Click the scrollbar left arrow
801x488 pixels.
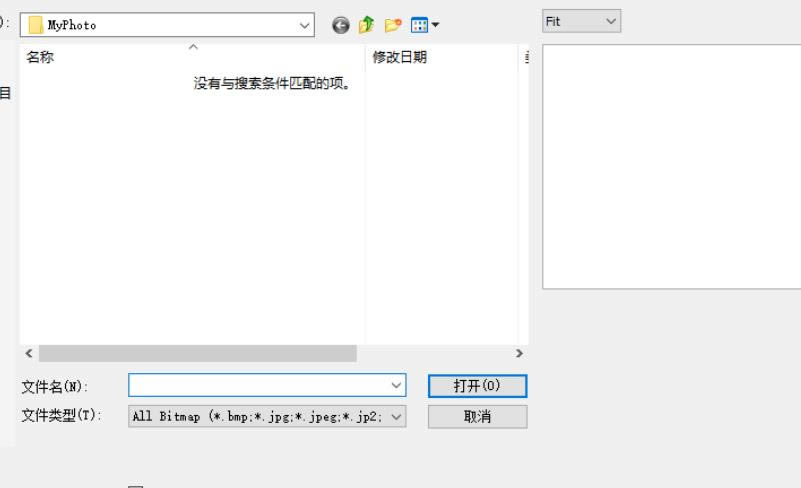29,353
